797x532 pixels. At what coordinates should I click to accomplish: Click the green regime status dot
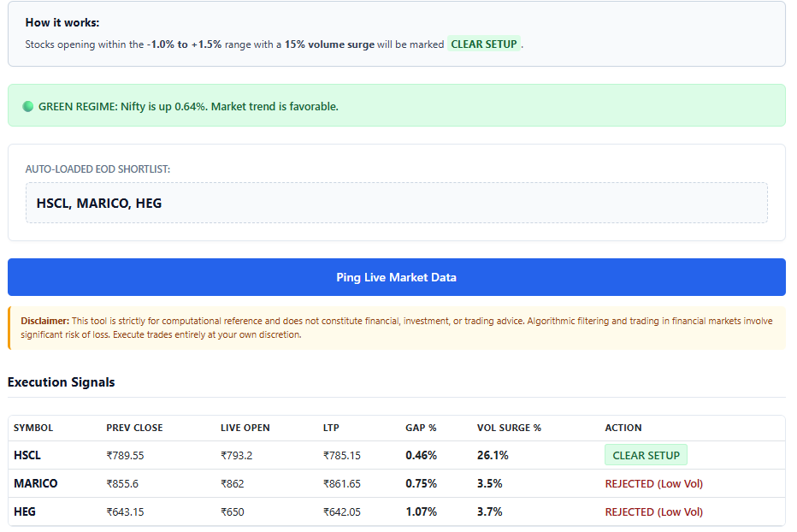click(28, 106)
